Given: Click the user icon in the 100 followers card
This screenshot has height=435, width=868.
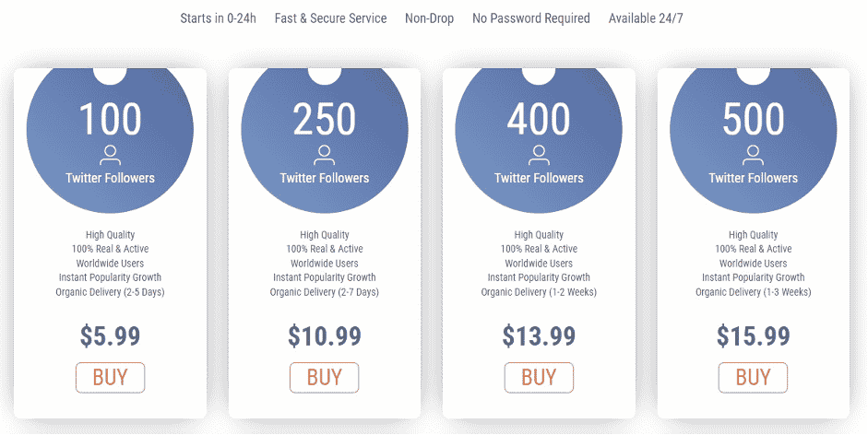Looking at the screenshot, I should click(x=110, y=154).
